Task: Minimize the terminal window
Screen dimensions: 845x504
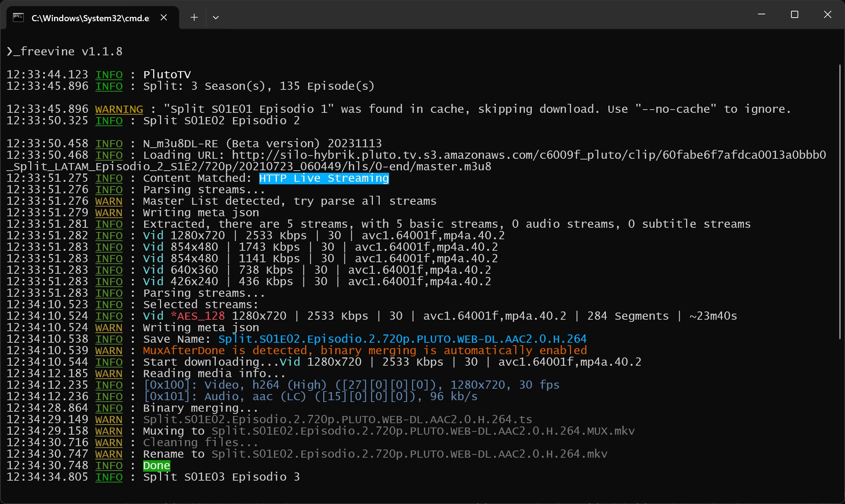Action: click(761, 14)
